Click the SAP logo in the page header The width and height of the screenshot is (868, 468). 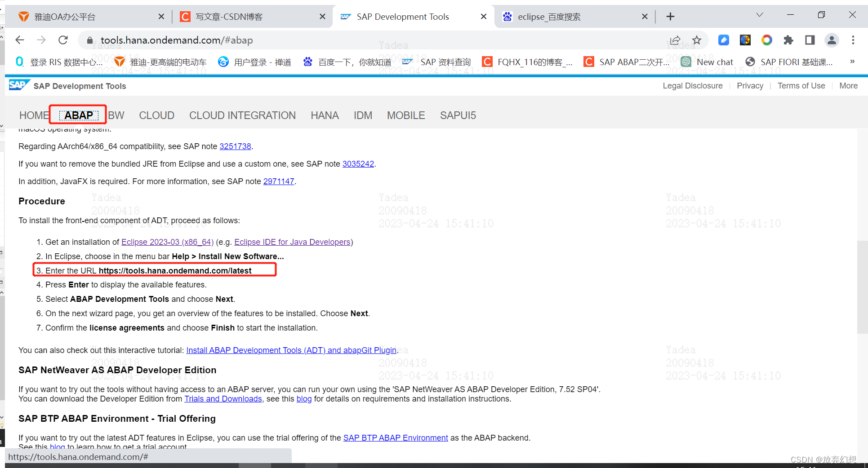click(x=19, y=85)
